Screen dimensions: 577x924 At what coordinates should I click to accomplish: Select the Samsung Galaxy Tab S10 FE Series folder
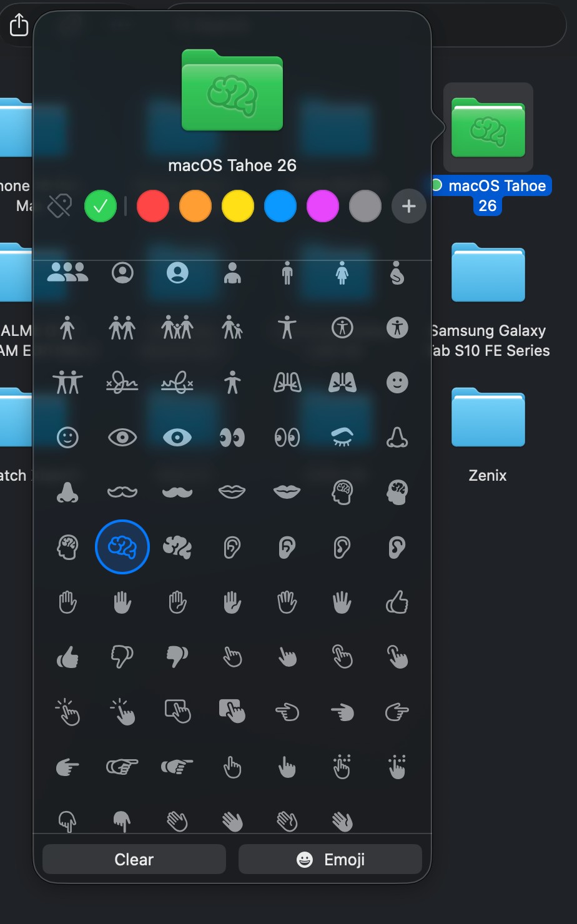click(x=488, y=272)
